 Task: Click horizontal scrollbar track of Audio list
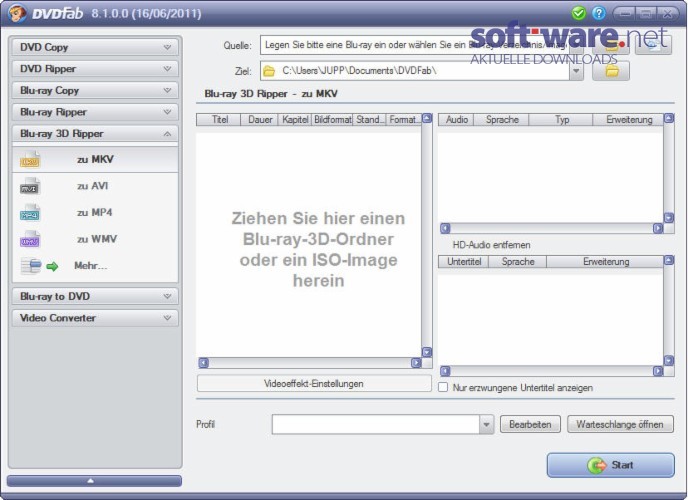coord(551,228)
